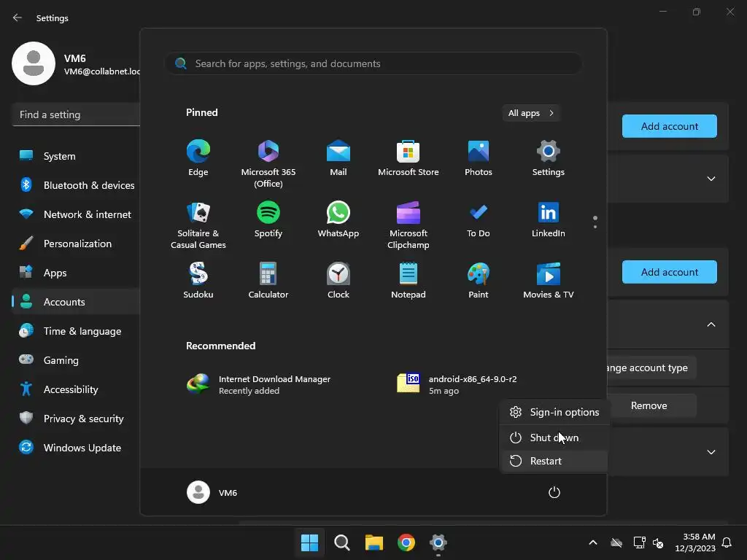Launch Movies & TV app
Image resolution: width=747 pixels, height=560 pixels.
549,281
